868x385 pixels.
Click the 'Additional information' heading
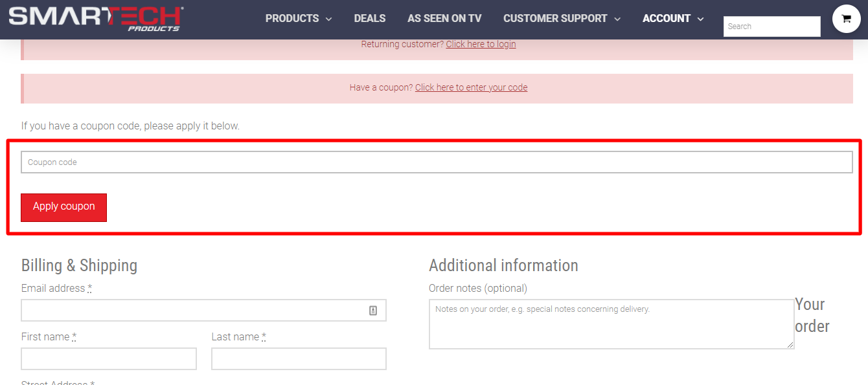(503, 265)
